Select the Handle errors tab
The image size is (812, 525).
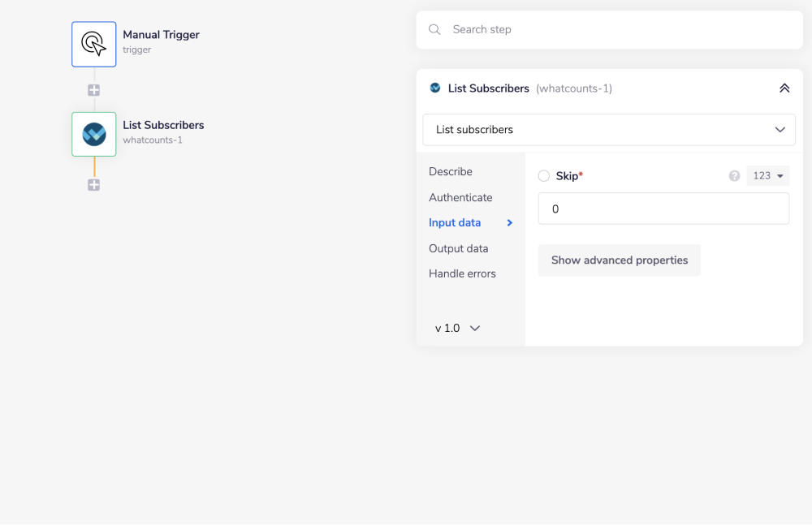click(x=462, y=274)
